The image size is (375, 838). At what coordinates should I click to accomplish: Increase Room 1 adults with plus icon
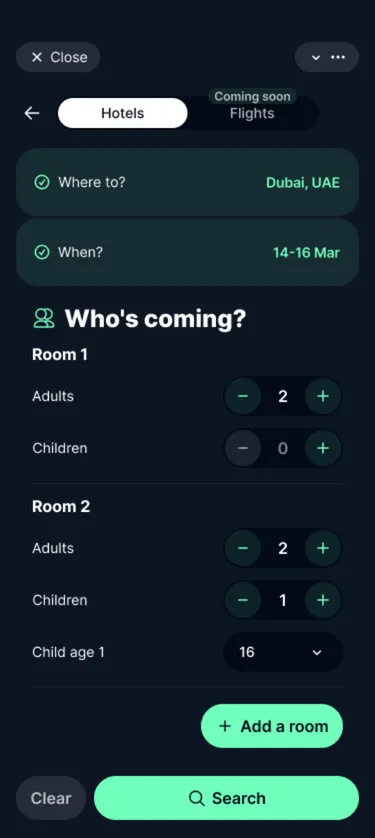323,396
